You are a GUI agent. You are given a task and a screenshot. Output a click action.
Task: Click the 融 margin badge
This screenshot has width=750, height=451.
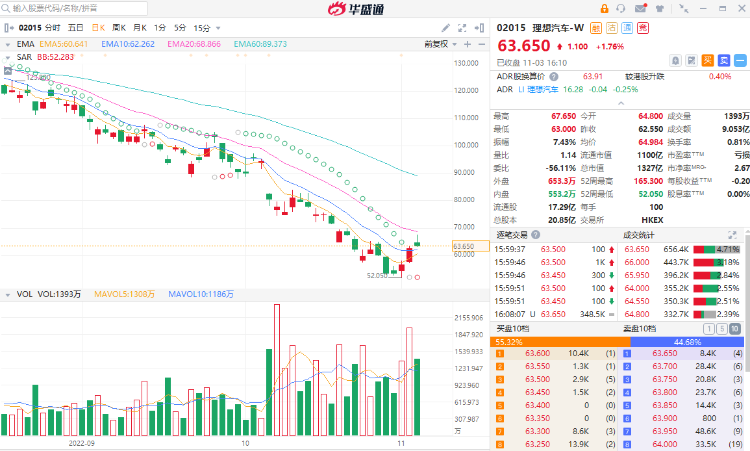tap(596, 28)
